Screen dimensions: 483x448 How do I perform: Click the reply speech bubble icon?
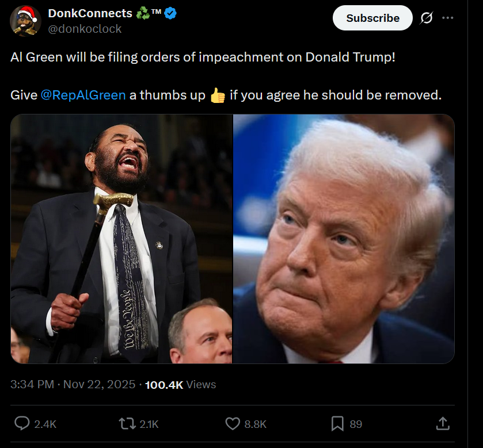22,423
